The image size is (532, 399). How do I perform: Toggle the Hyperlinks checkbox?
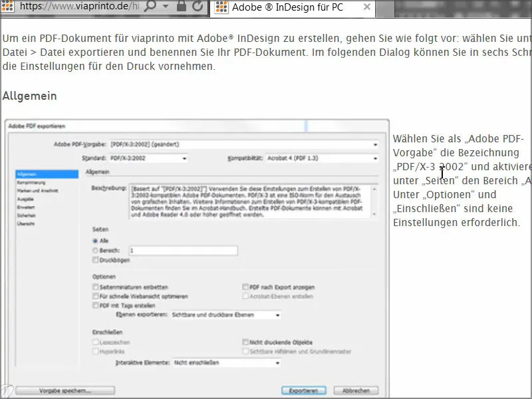[96, 351]
